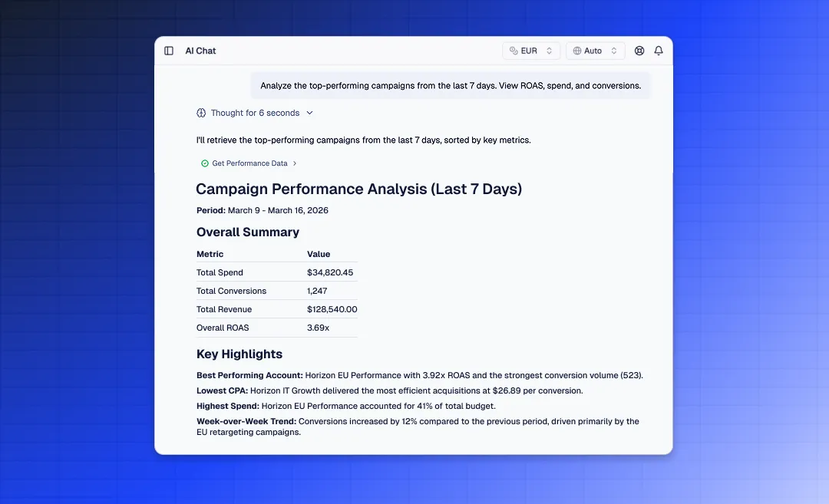The width and height of the screenshot is (829, 504).
Task: Click the brain icon beside Thought
Action: (x=201, y=113)
